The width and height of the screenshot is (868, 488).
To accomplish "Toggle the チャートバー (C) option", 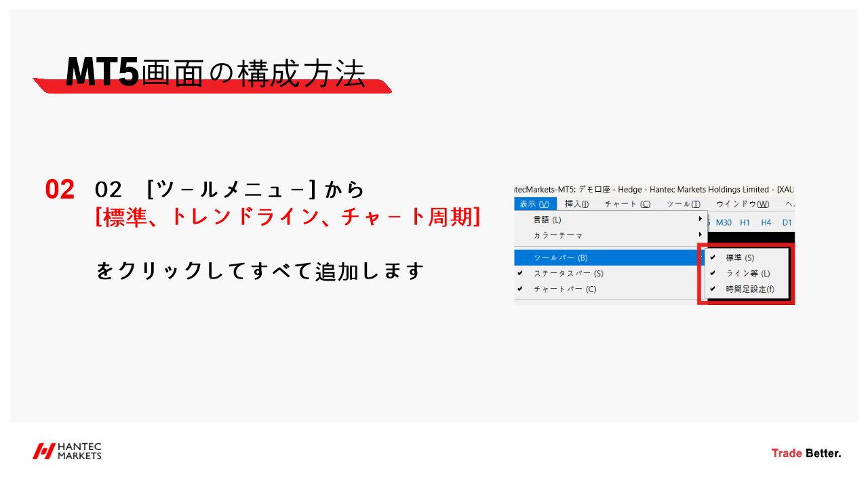I will [610, 289].
